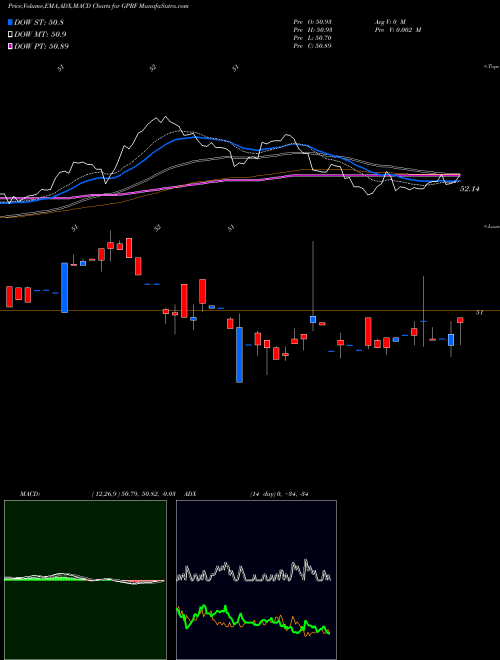Click the tall blue candle with longest body
The width and height of the screenshot is (500, 660).
click(x=239, y=355)
